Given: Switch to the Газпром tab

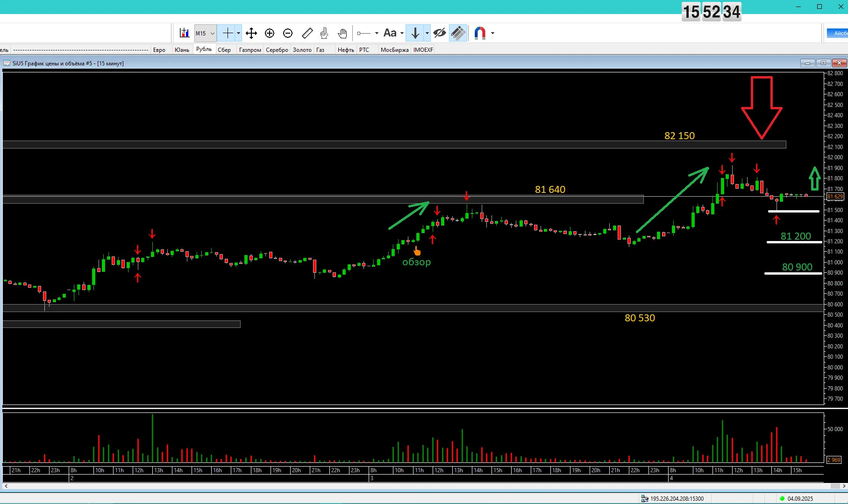Looking at the screenshot, I should [250, 50].
